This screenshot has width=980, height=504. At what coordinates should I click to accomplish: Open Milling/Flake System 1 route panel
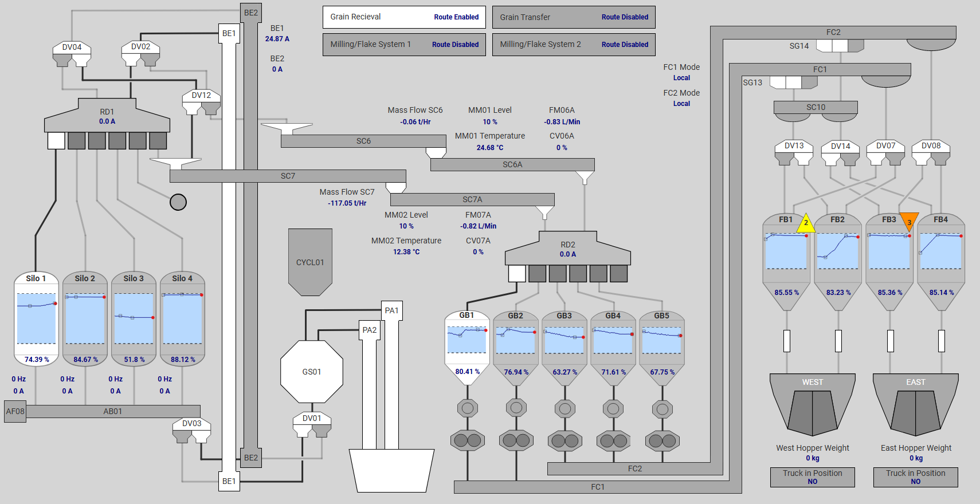pyautogui.click(x=404, y=45)
